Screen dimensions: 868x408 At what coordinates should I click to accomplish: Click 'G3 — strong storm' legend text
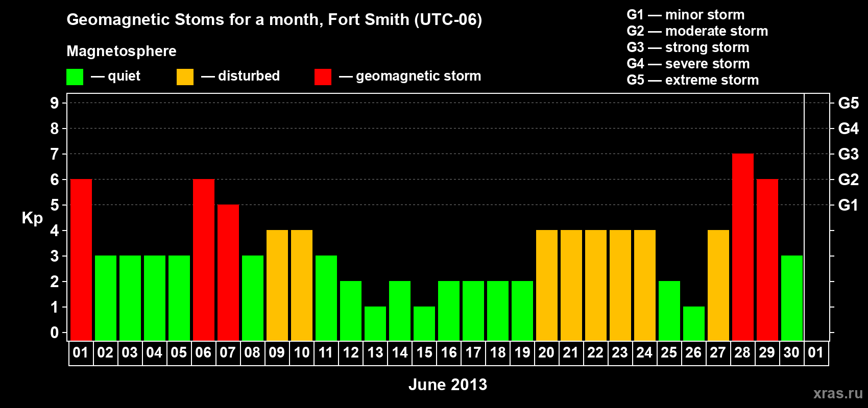(688, 47)
